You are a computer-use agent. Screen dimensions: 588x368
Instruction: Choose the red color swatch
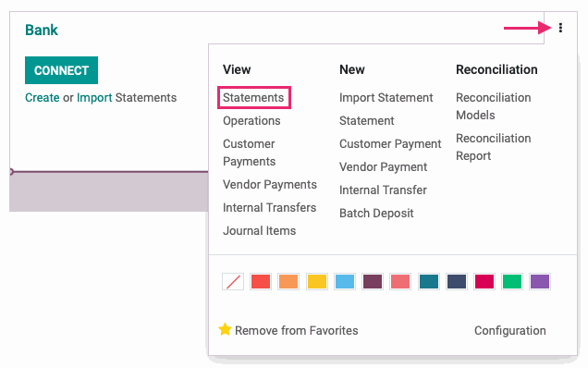pos(261,281)
